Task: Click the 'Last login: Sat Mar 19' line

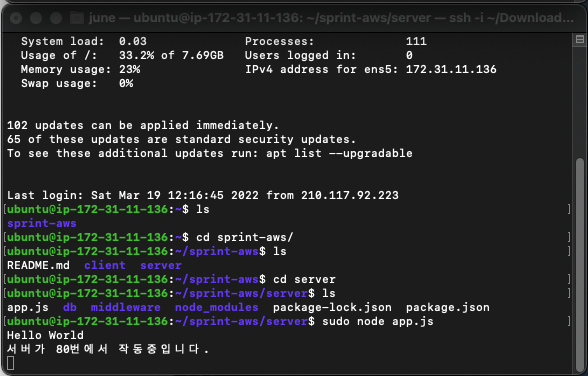Action: [x=202, y=195]
